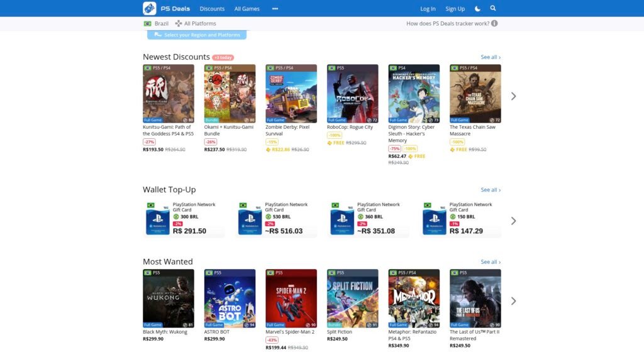Advance Wallet Top-Up carousel with right arrow
The image size is (644, 362).
[513, 221]
